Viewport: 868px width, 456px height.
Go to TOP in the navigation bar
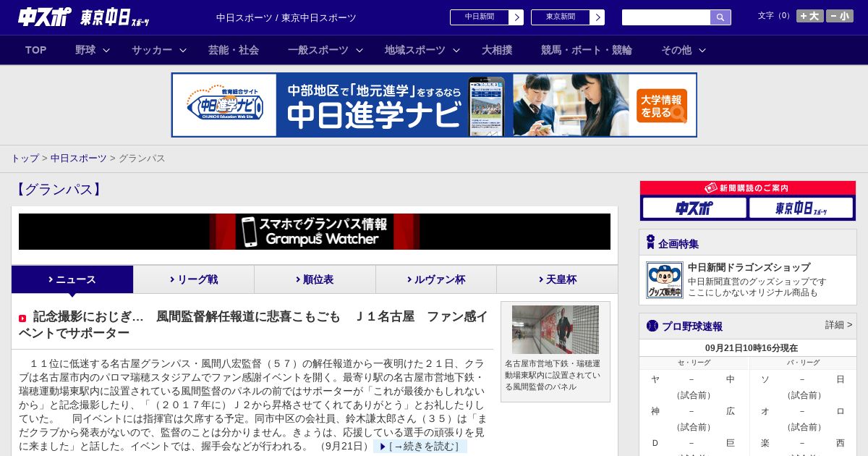click(x=35, y=50)
